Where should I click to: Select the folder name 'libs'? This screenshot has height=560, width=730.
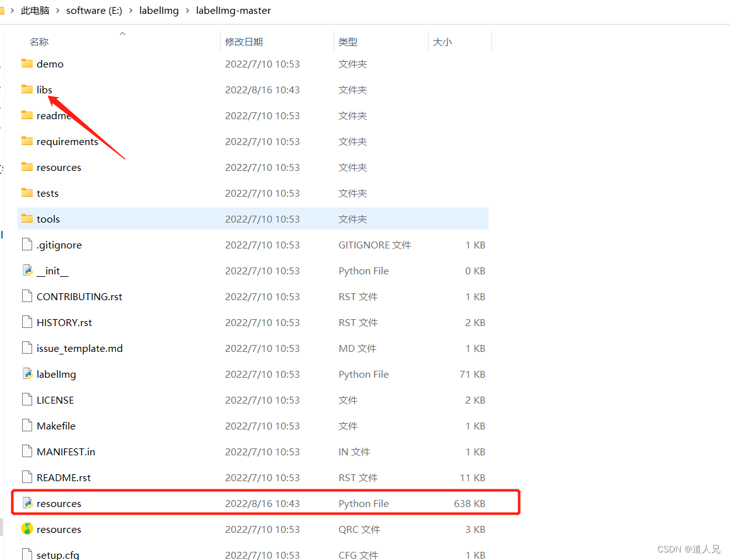pyautogui.click(x=44, y=90)
